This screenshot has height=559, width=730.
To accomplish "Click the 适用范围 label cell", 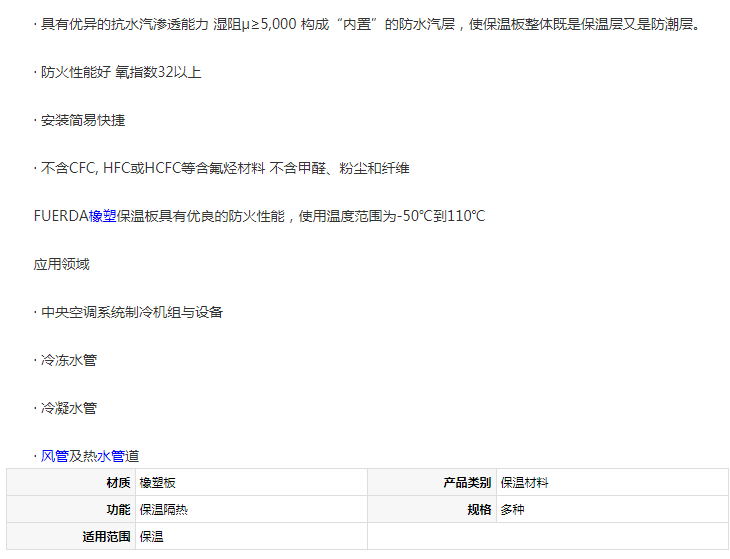I will point(106,537).
